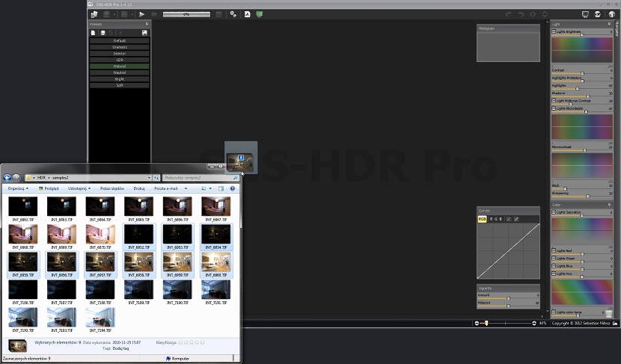This screenshot has width=621, height=364.
Task: Click Podgląd in Explorer toolbar
Action: tap(49, 188)
